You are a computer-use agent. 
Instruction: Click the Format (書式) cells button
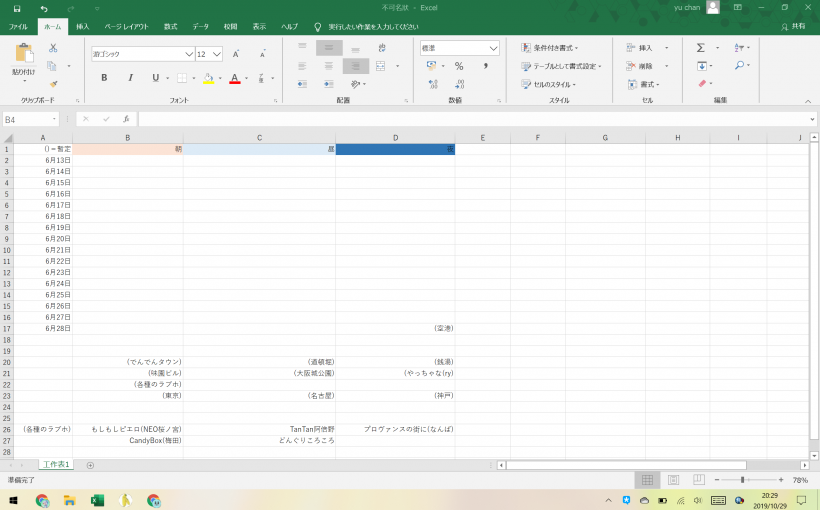[x=643, y=84]
